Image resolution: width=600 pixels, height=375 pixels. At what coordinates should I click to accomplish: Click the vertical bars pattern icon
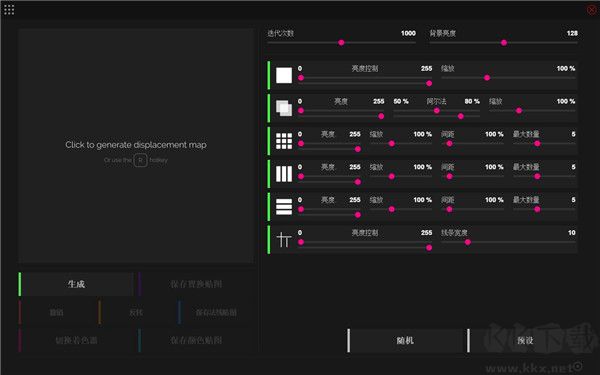click(x=284, y=174)
